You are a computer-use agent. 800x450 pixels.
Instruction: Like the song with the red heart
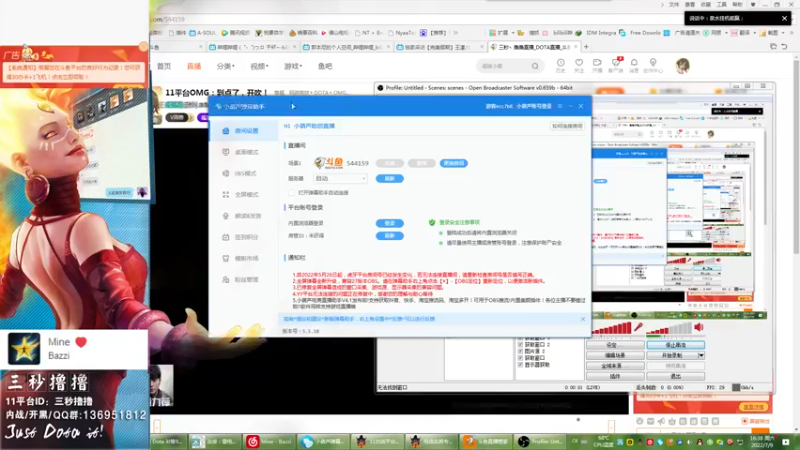(x=81, y=342)
